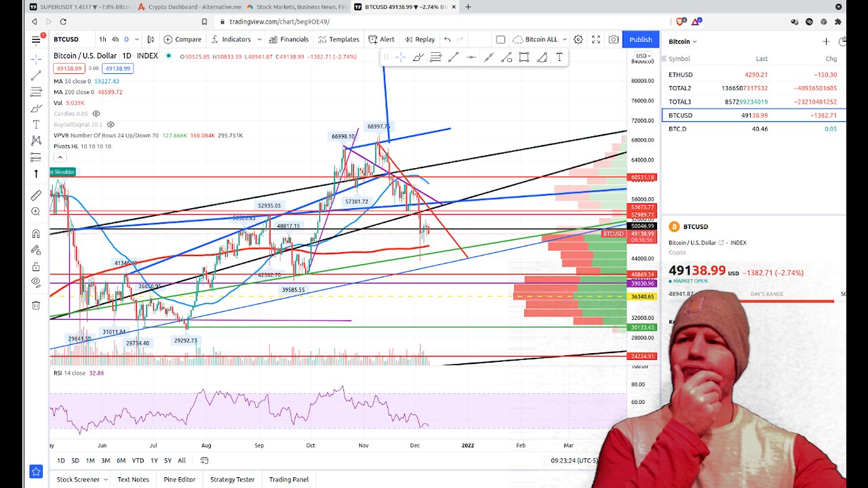Image resolution: width=868 pixels, height=488 pixels.
Task: Toggle hide all drawings eye icon
Action: pos(36,283)
